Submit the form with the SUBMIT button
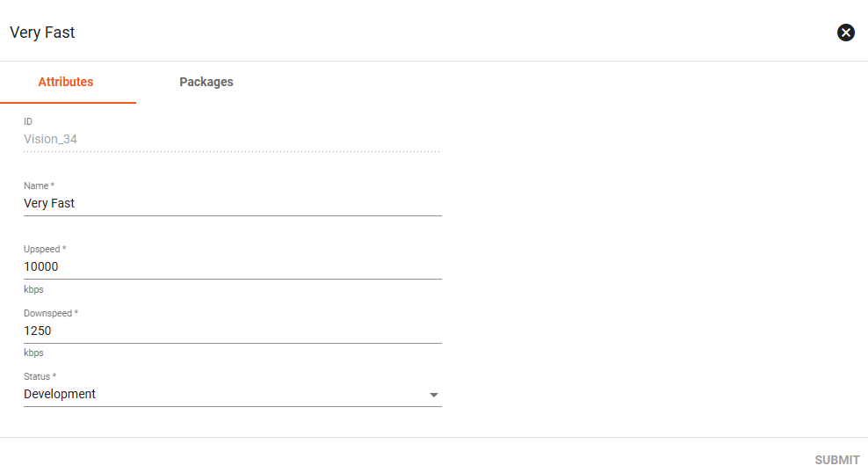 837,460
